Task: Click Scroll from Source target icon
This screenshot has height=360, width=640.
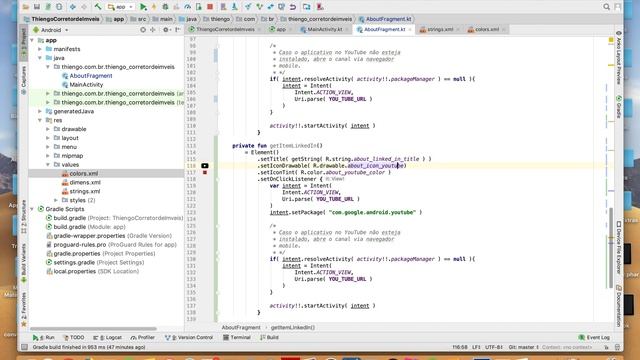Action: (x=143, y=30)
